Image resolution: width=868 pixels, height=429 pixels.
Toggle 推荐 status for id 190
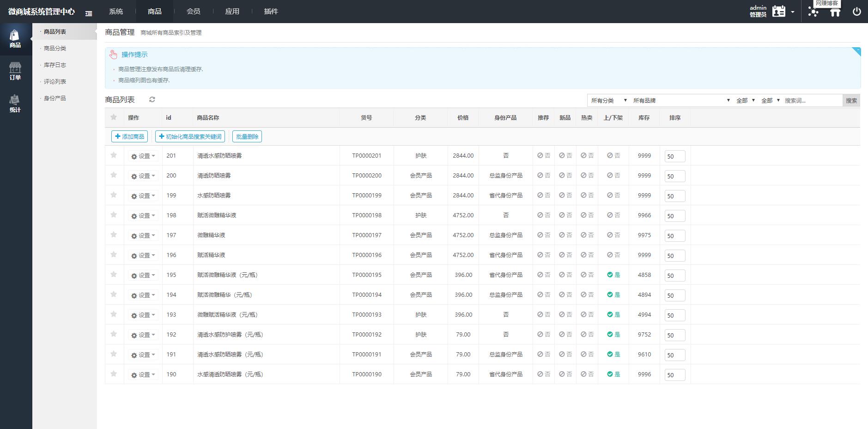pyautogui.click(x=544, y=374)
